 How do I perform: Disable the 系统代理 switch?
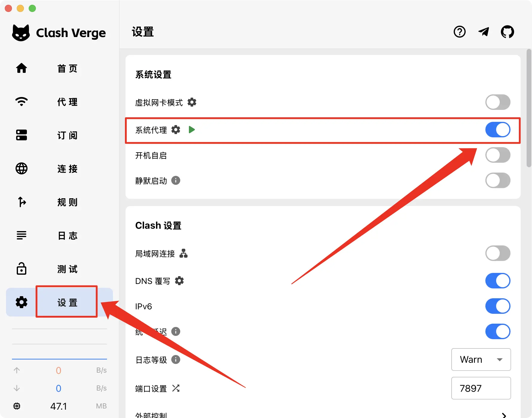[498, 130]
